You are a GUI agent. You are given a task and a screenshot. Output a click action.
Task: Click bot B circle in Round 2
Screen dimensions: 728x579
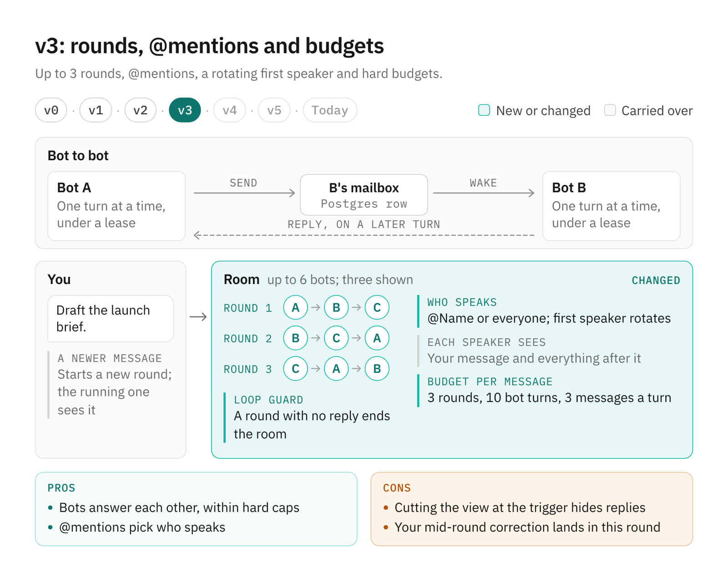pyautogui.click(x=295, y=338)
